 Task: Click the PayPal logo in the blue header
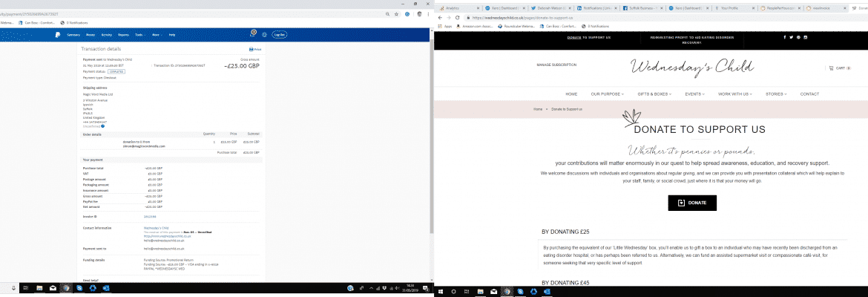point(58,34)
